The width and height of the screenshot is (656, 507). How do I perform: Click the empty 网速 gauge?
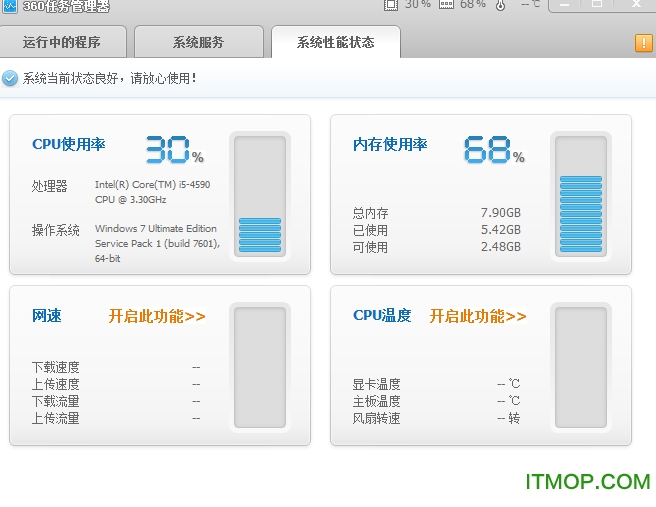point(260,367)
